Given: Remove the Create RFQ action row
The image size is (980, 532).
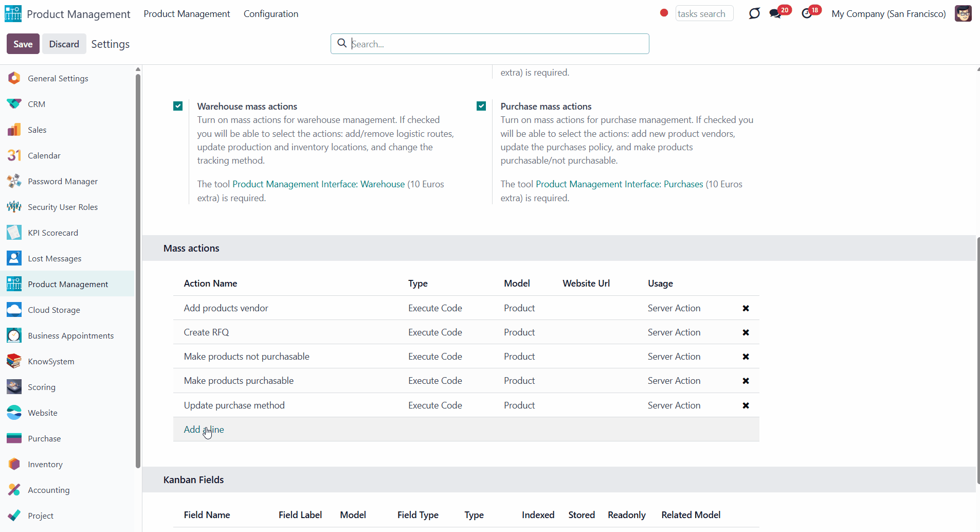Looking at the screenshot, I should coord(746,332).
